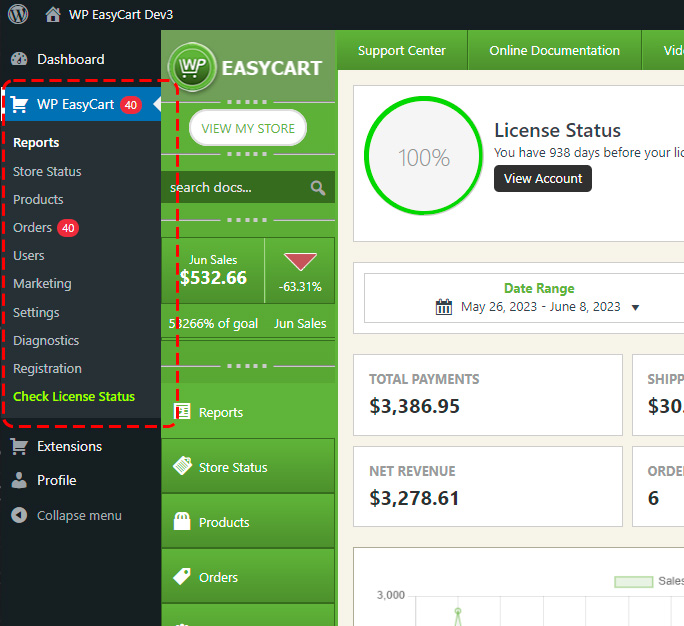Switch to the Support Center tab
Viewport: 684px width, 626px height.
401,51
